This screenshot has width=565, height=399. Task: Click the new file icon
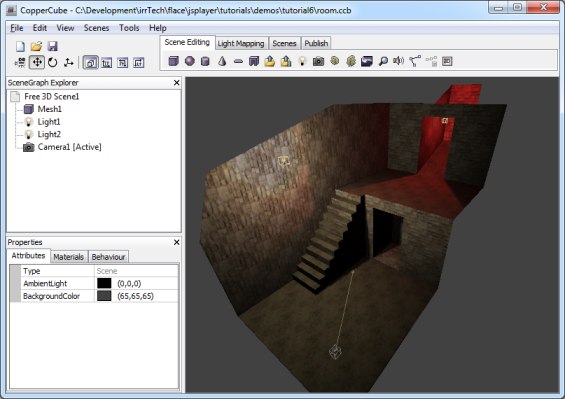point(21,46)
